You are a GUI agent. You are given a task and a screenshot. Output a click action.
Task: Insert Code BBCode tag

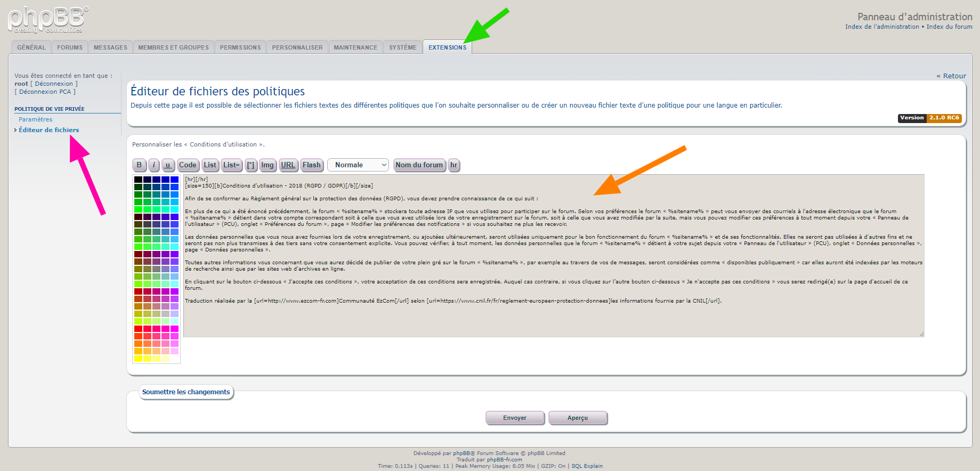(188, 165)
